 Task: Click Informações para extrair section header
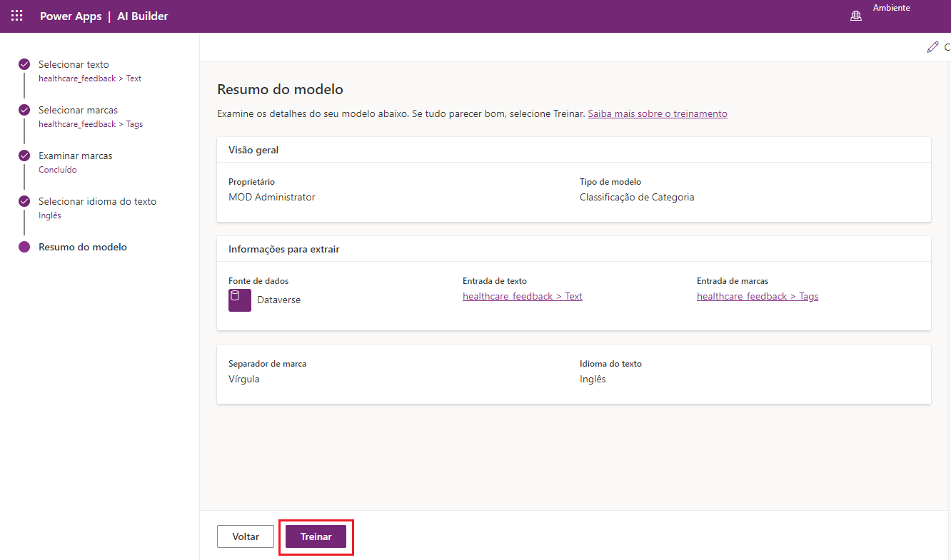tap(284, 249)
